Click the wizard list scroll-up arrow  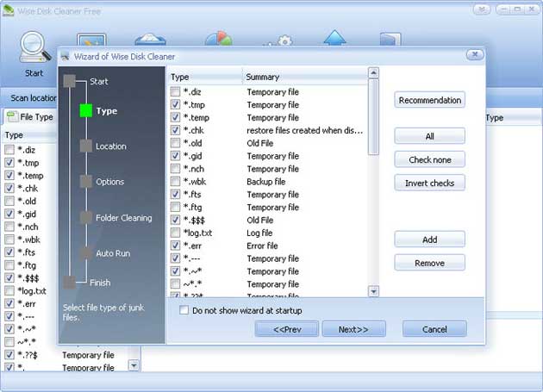click(x=373, y=72)
